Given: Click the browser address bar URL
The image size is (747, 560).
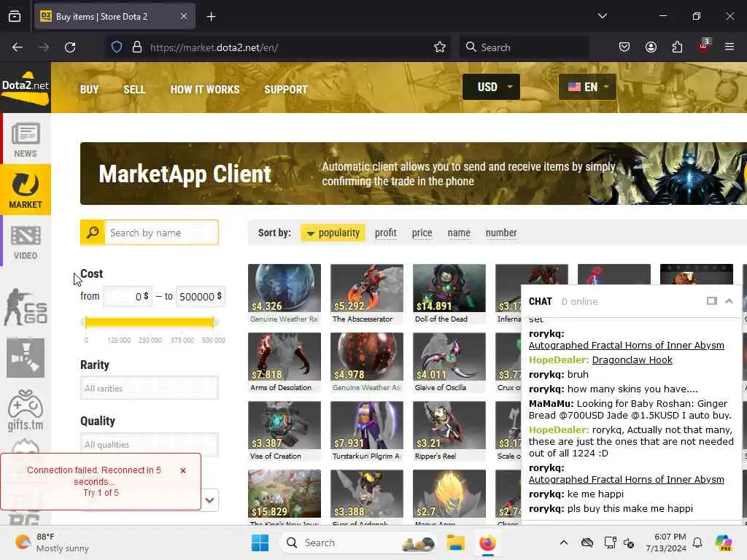Looking at the screenshot, I should click(214, 47).
